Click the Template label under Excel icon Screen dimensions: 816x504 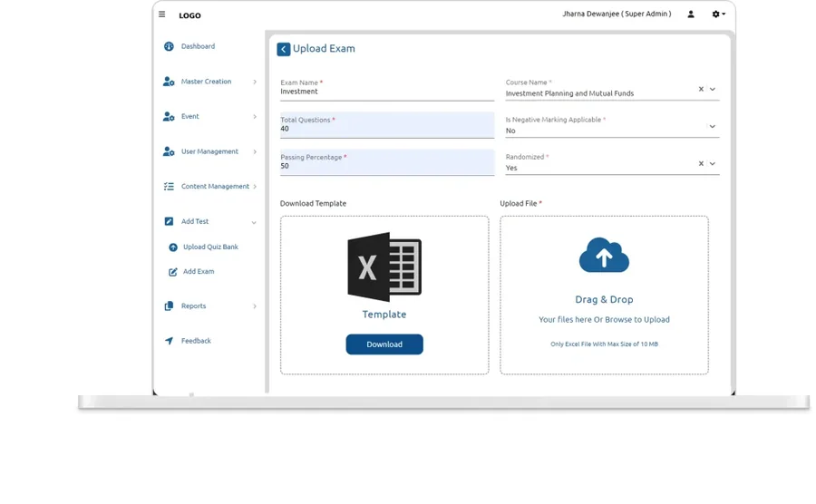point(384,315)
